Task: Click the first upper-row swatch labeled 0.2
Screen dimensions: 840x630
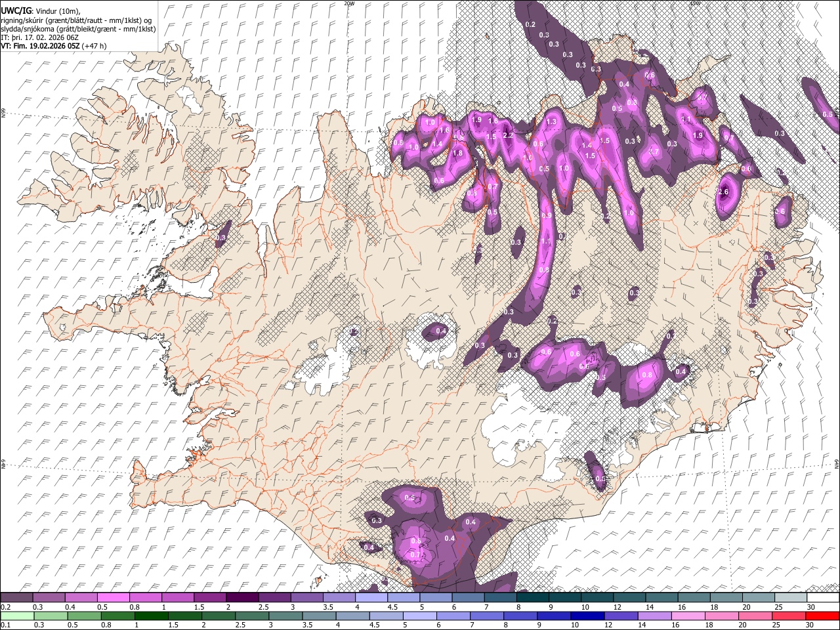Action: pos(17,597)
